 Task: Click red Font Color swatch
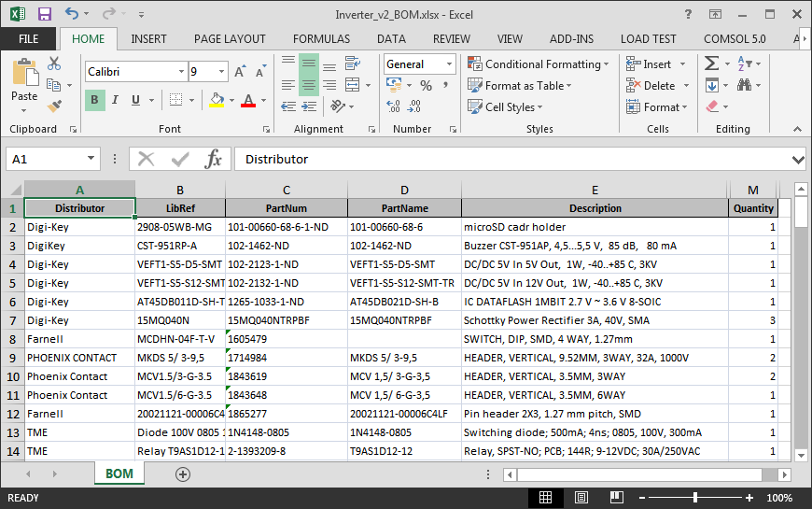[x=248, y=100]
